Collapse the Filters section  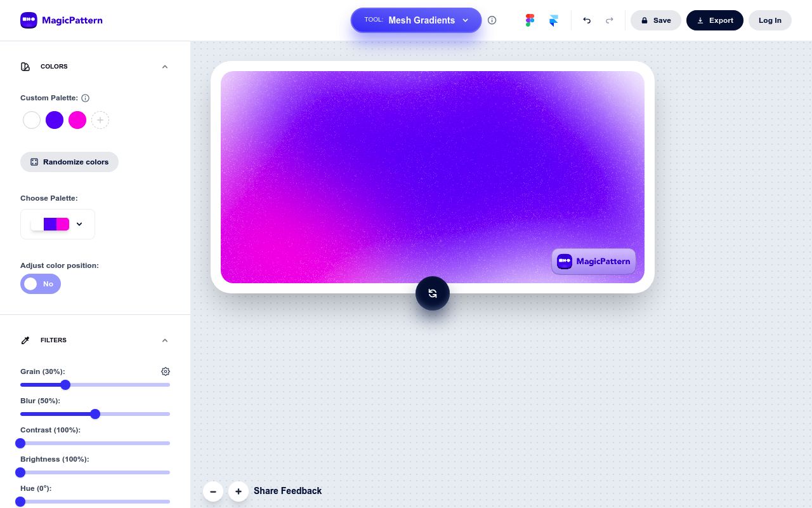pos(165,340)
